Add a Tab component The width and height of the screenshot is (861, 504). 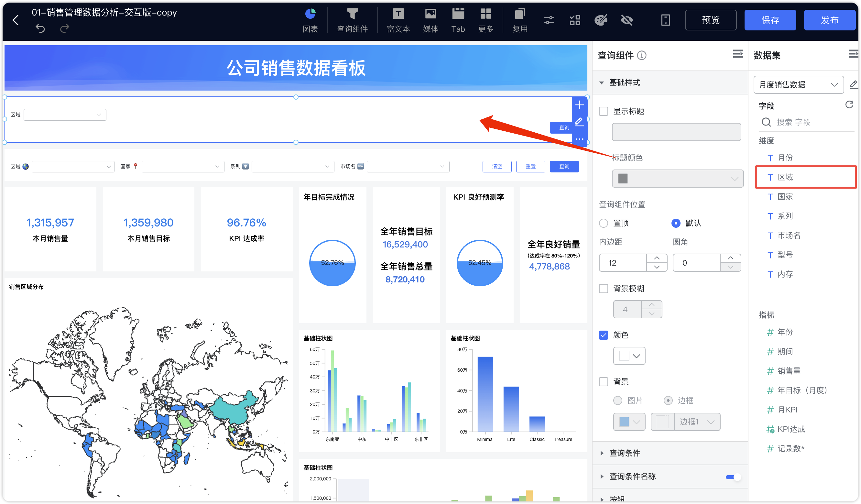(458, 20)
